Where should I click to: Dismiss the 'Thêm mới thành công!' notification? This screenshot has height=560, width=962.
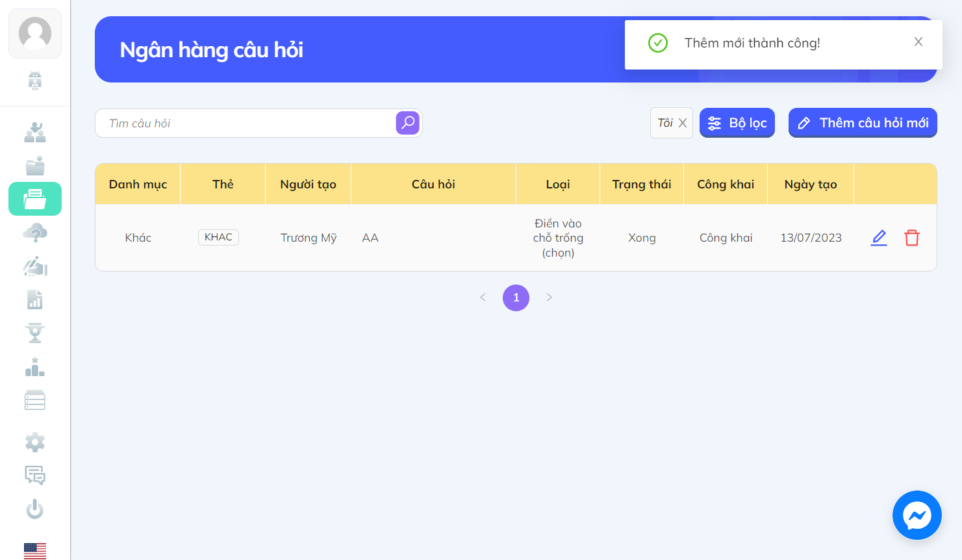(918, 42)
